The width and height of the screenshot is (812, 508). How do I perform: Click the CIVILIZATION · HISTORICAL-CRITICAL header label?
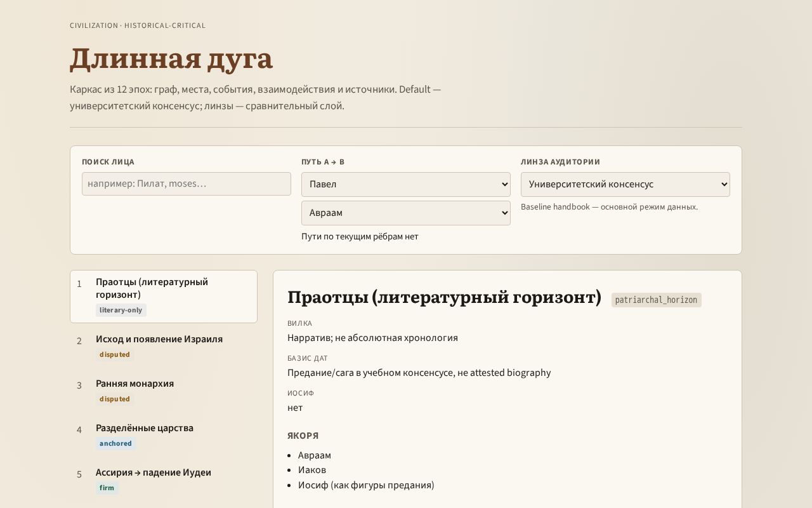tap(138, 25)
